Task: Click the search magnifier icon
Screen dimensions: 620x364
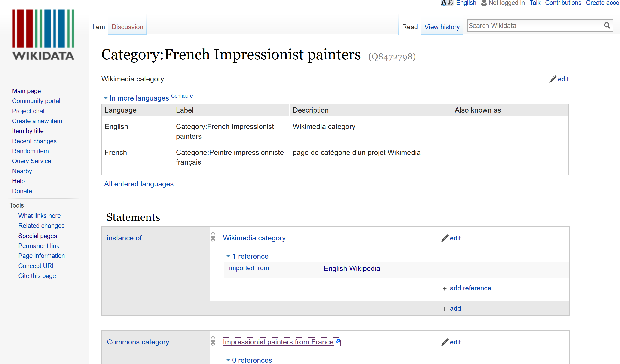Action: (x=607, y=26)
